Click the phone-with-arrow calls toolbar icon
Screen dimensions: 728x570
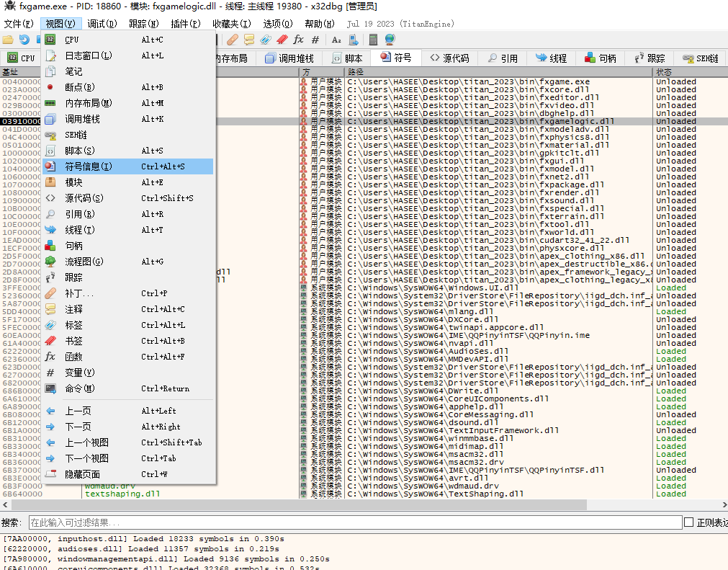coord(354,40)
